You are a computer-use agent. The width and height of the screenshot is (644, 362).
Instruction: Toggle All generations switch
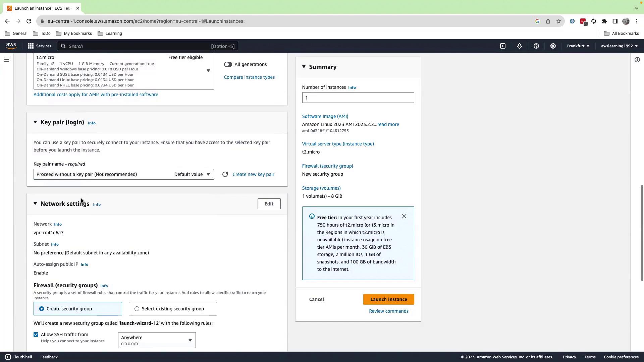(228, 64)
